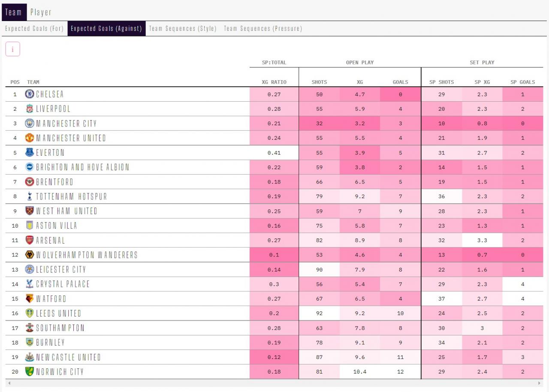
Task: Click the Manchester United crest icon
Action: pos(30,138)
